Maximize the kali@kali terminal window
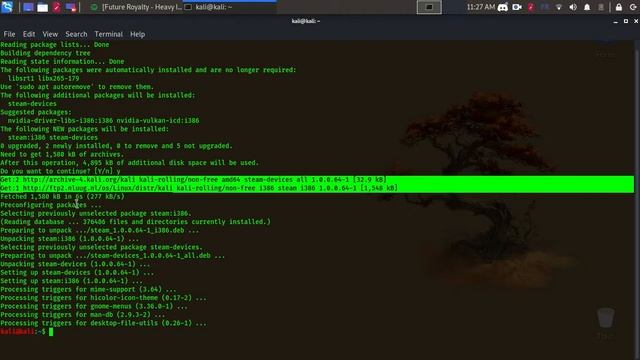This screenshot has width=640, height=360. pos(626,21)
